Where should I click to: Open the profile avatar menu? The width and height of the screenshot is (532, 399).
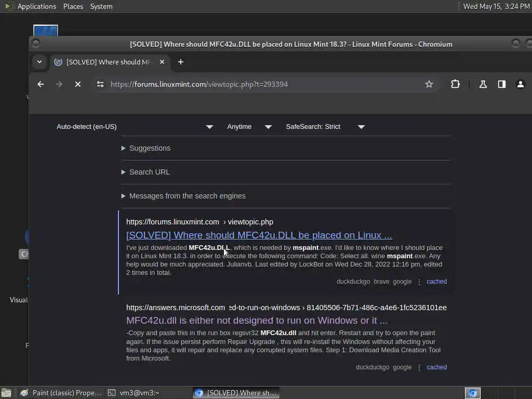520,84
